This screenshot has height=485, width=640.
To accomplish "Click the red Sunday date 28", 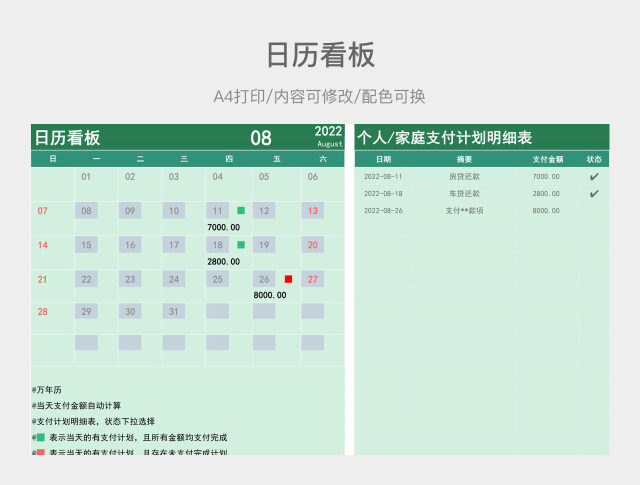I will point(42,312).
